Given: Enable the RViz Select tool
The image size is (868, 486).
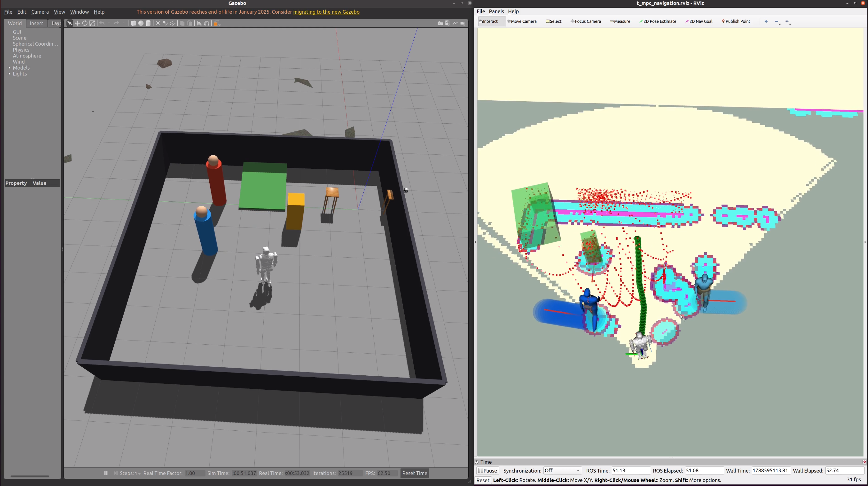Looking at the screenshot, I should (554, 21).
